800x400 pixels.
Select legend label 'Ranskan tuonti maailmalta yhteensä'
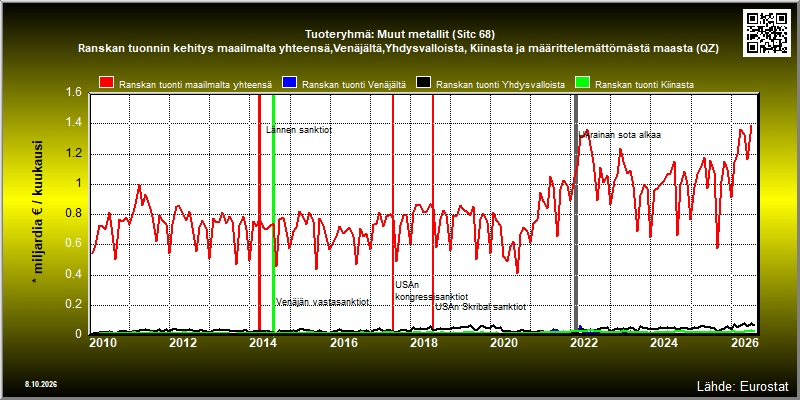coord(195,85)
